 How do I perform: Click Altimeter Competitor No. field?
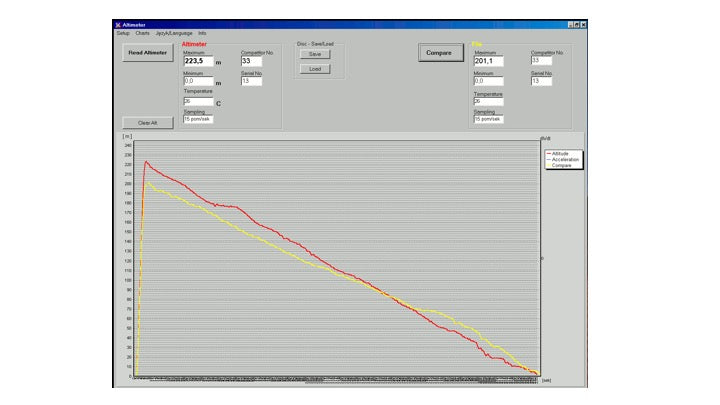251,61
